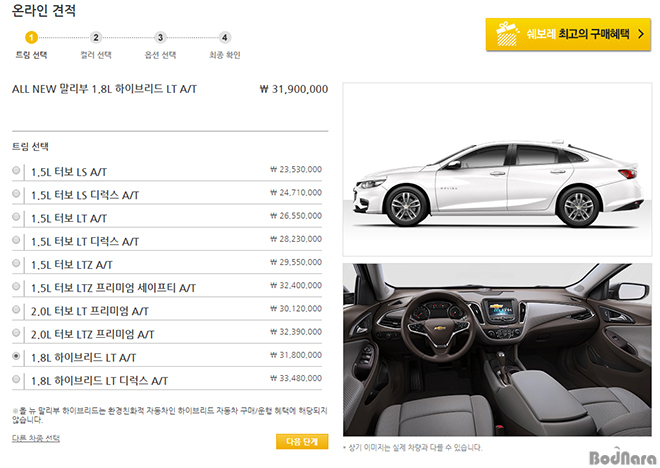
Task: Click the 1.8L 하이브리드 LT 디럭스 A/T label
Action: (99, 380)
